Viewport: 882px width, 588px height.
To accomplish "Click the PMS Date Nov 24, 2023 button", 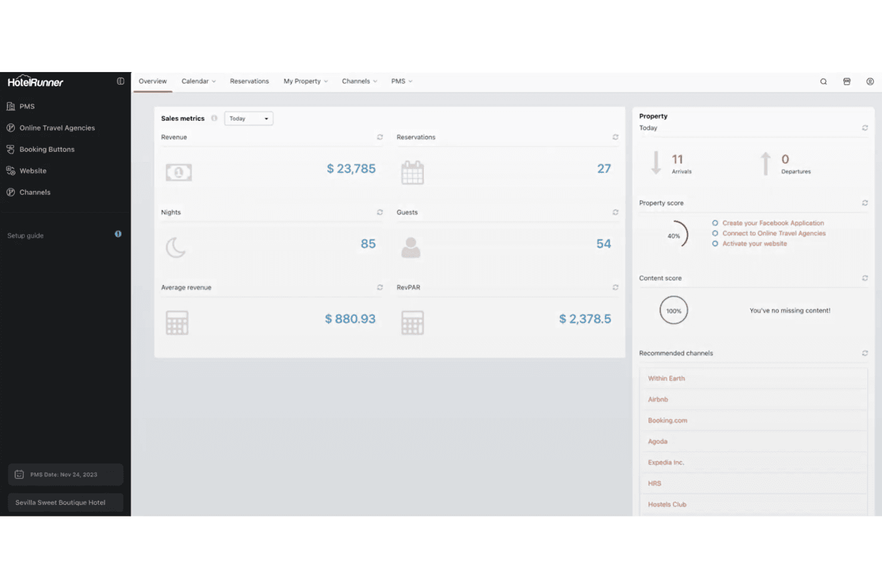I will (66, 474).
